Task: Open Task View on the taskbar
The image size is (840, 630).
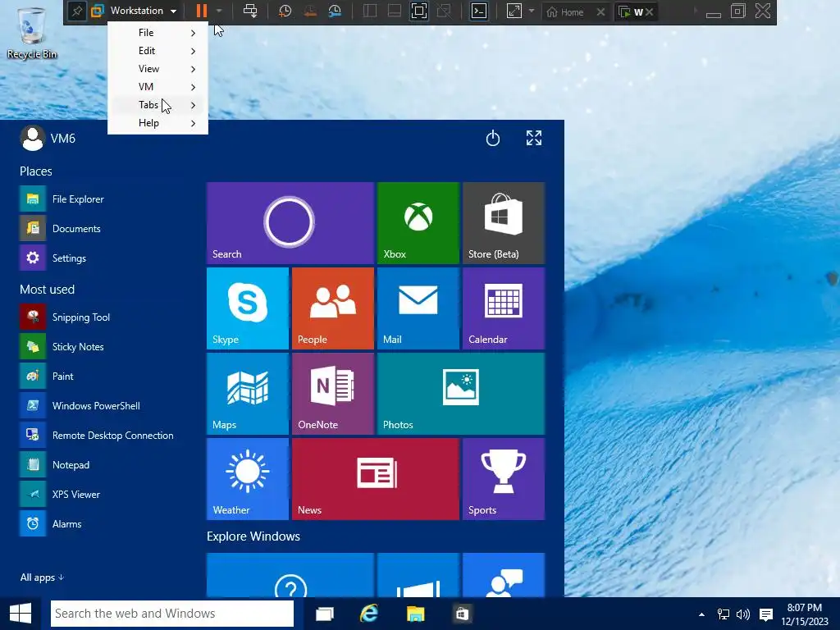Action: [325, 614]
